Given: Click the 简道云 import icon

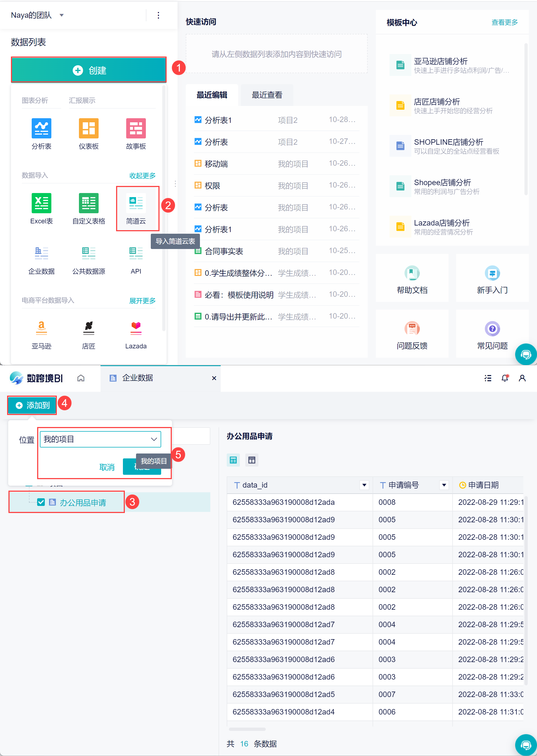Looking at the screenshot, I should pos(135,203).
